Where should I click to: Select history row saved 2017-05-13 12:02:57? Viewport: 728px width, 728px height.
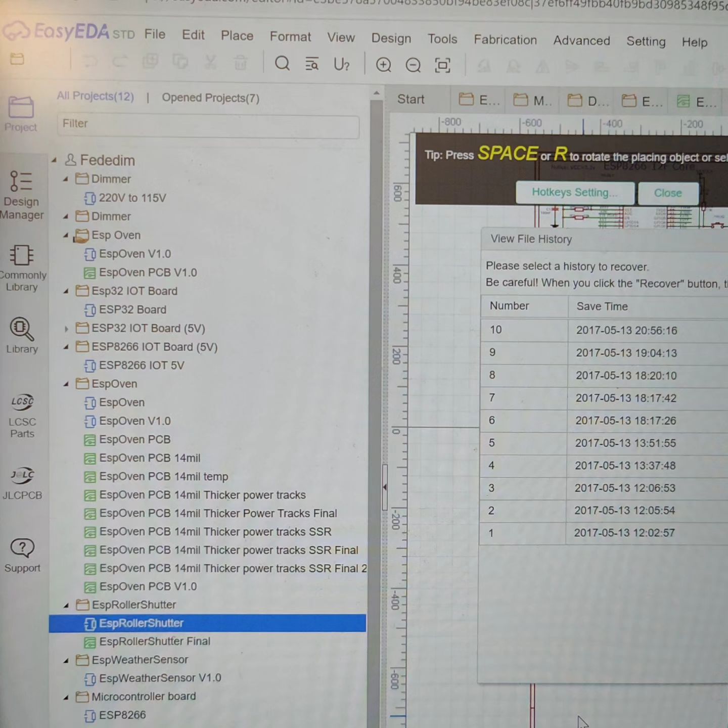603,533
